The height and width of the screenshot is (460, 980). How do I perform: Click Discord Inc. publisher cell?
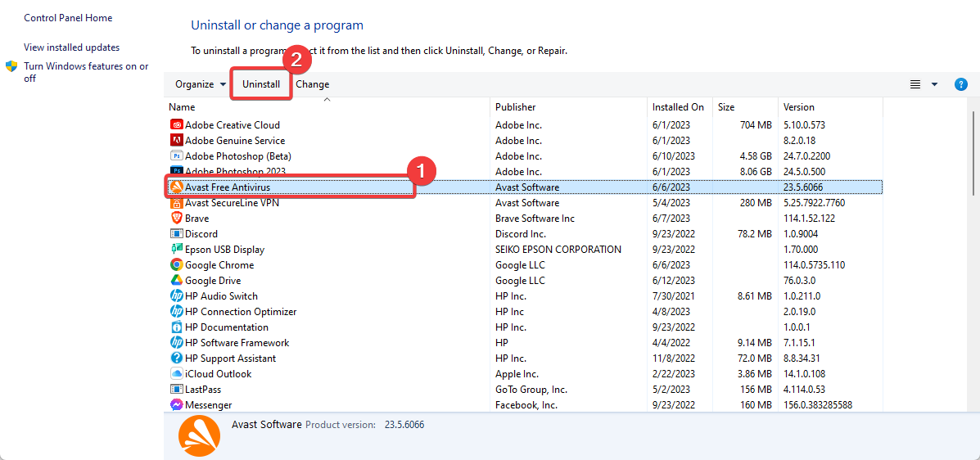(522, 234)
